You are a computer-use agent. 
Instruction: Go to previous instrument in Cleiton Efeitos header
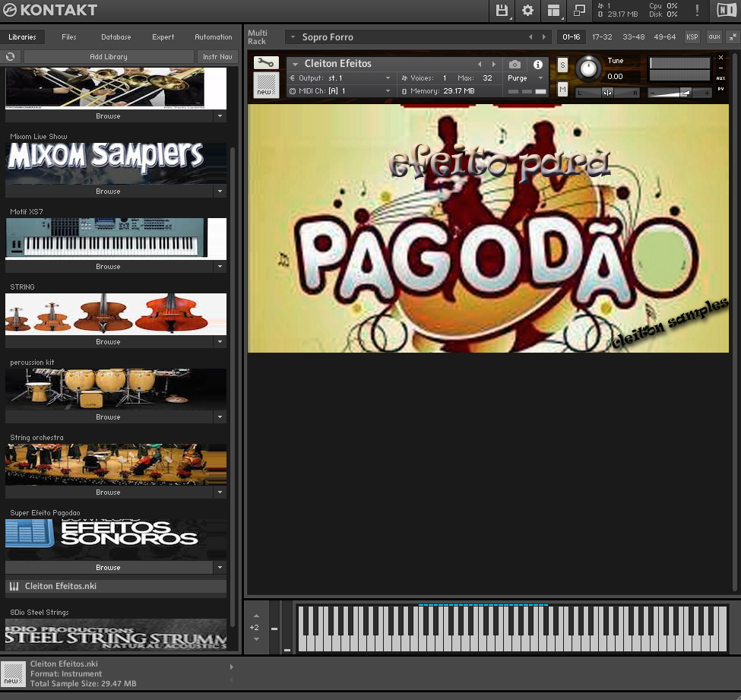click(480, 65)
